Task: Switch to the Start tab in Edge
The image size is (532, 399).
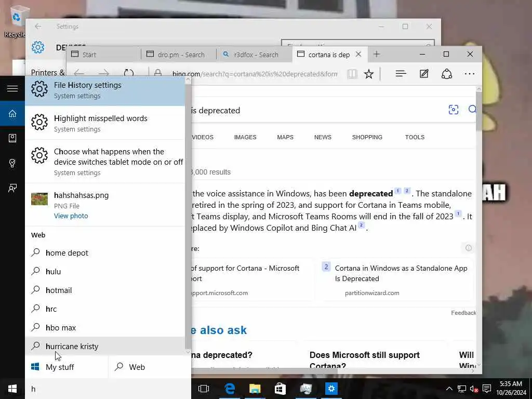Action: click(x=103, y=55)
